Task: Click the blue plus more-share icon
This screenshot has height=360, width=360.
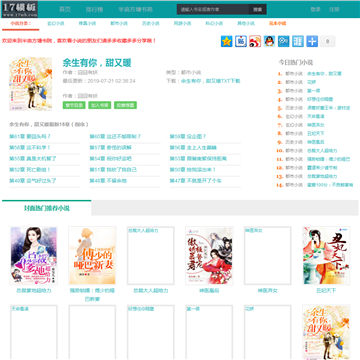Action: 312,41
